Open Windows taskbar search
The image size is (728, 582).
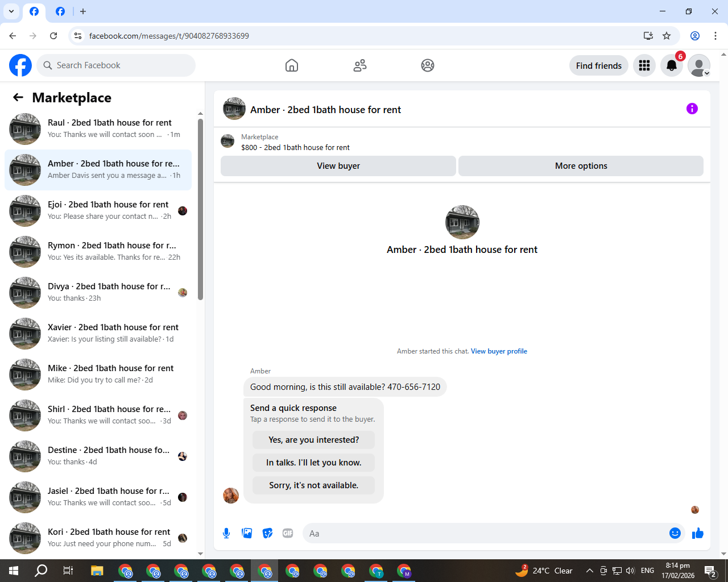click(41, 571)
